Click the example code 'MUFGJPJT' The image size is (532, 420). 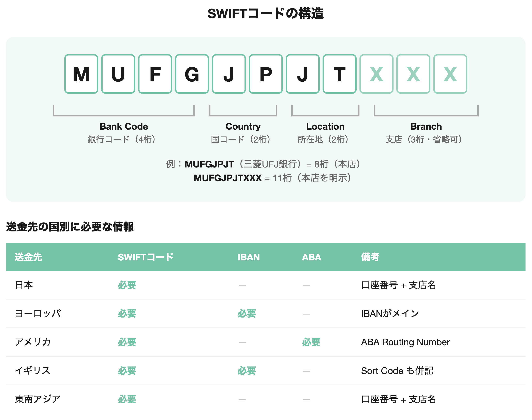(209, 164)
